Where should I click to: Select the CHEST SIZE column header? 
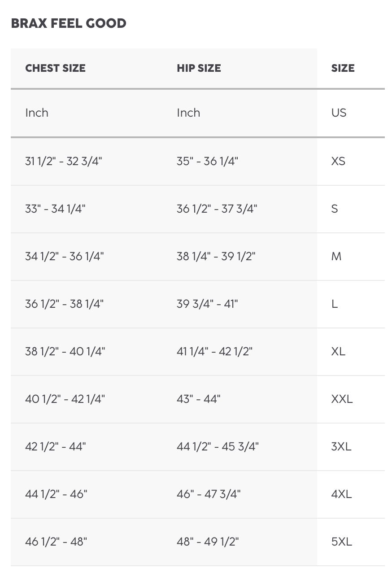point(56,68)
